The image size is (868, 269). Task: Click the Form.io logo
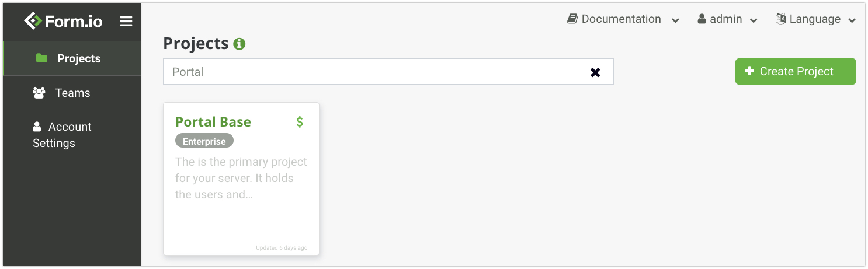tap(63, 22)
